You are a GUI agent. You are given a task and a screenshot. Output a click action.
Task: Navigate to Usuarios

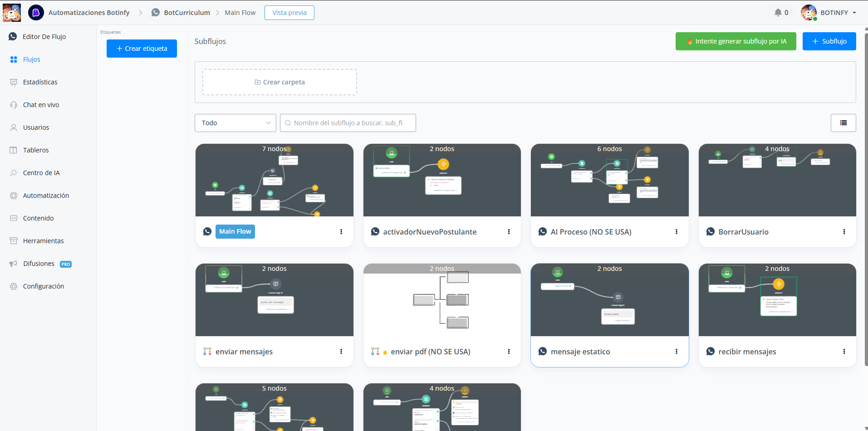click(x=36, y=127)
